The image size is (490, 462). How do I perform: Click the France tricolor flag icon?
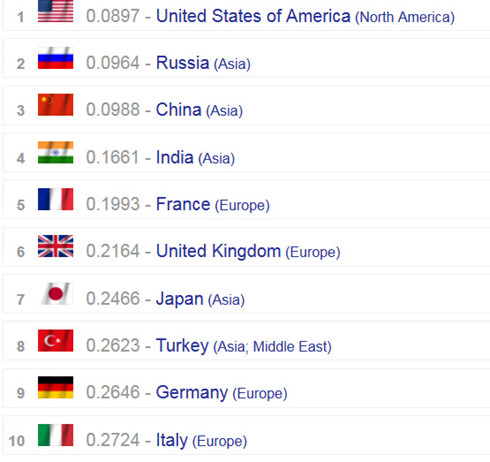(x=55, y=199)
